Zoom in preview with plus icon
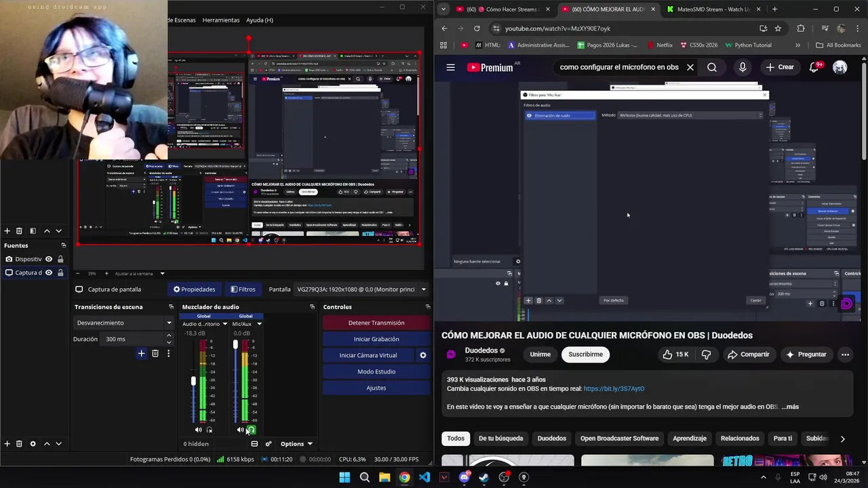868x488 pixels. pos(105,273)
